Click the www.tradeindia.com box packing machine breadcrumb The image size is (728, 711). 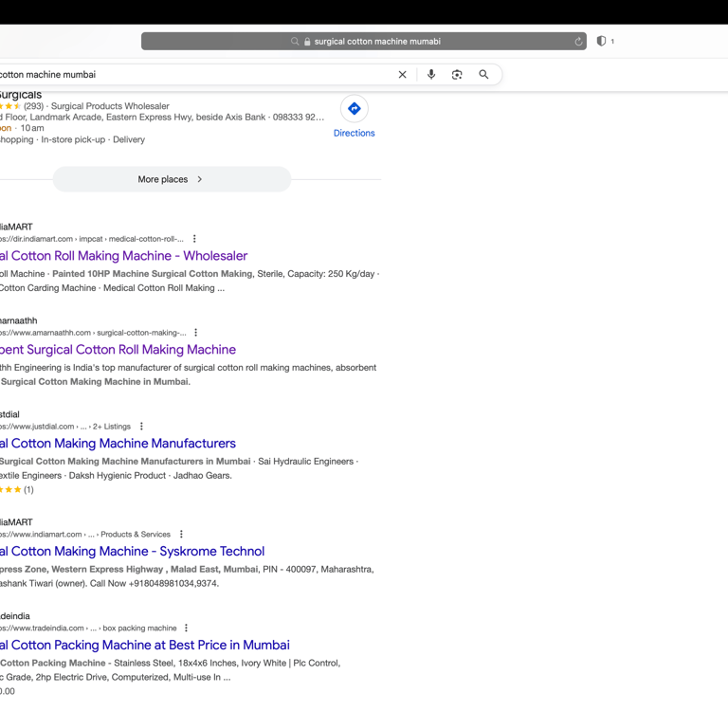coord(88,629)
